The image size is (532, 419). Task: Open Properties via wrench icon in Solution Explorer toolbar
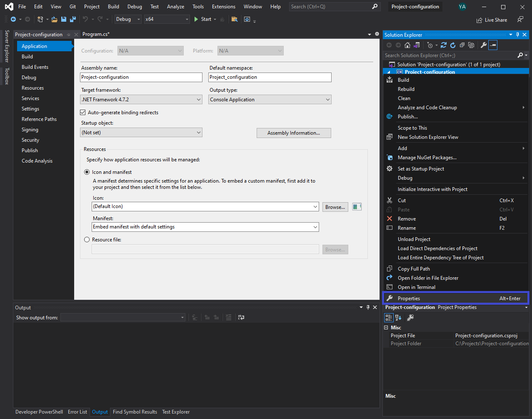tap(483, 45)
